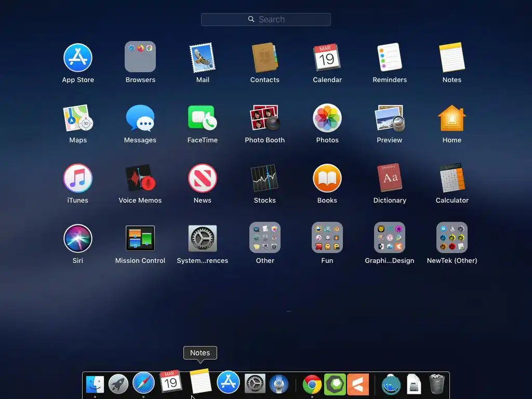Open the orange arrow app in Dock

pos(358,384)
